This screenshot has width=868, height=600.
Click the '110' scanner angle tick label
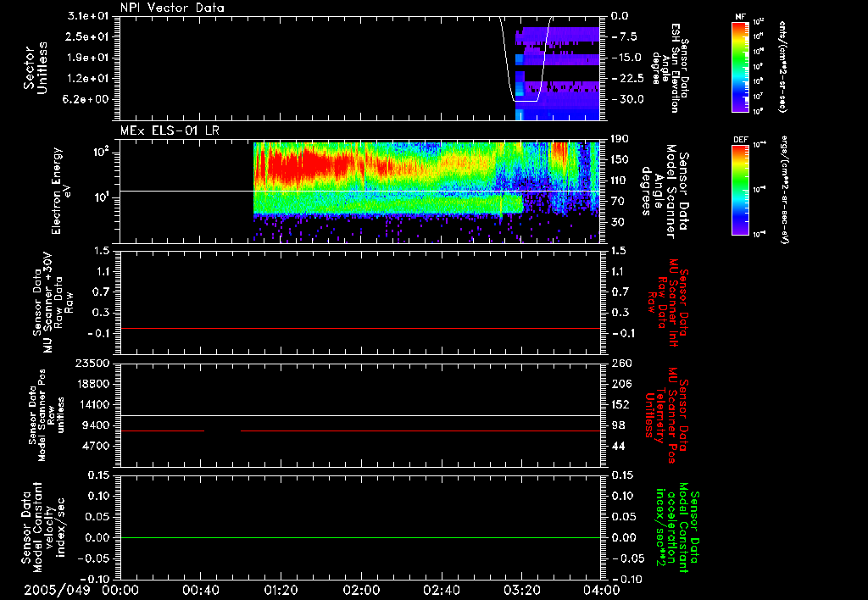pyautogui.click(x=620, y=181)
